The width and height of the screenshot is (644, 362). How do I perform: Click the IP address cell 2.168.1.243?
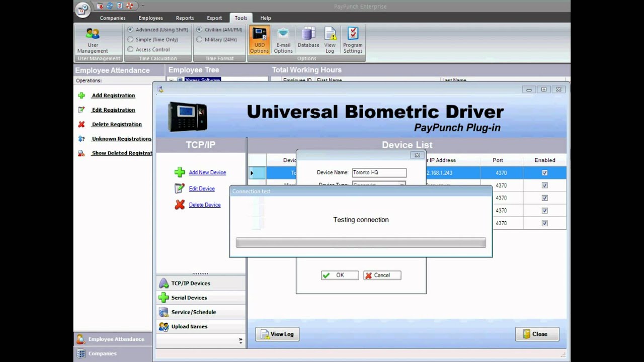pyautogui.click(x=440, y=173)
